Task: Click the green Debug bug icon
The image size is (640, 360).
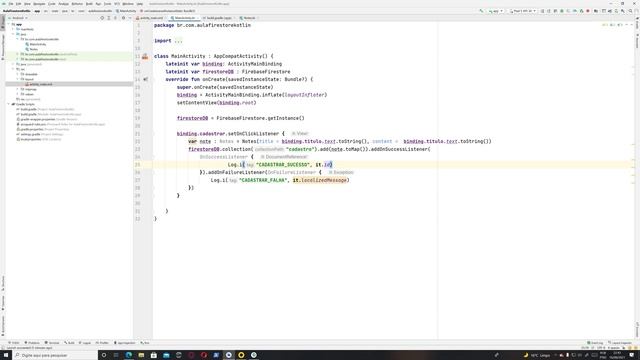Action: pos(562,11)
